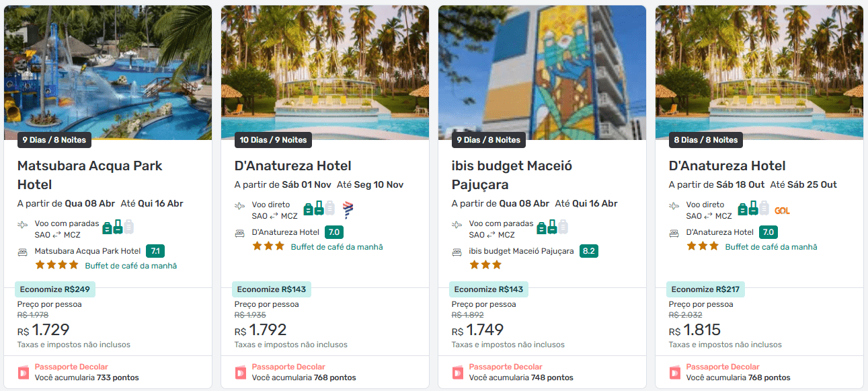Image resolution: width=868 pixels, height=391 pixels.
Task: Click bed icon on ibis budget card
Action: (457, 252)
